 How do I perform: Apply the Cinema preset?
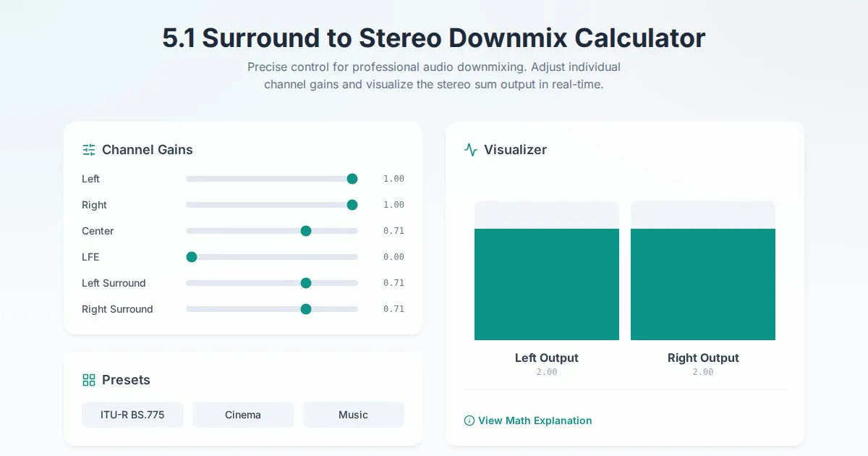pos(243,415)
